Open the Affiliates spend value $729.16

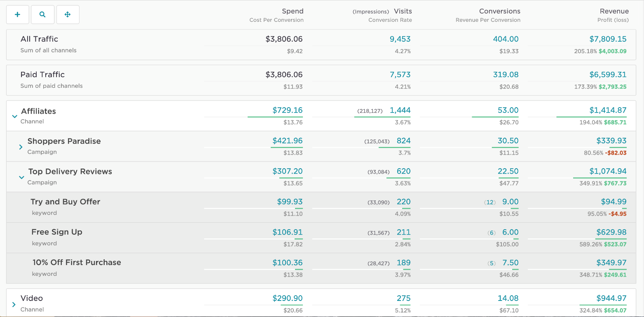point(287,110)
